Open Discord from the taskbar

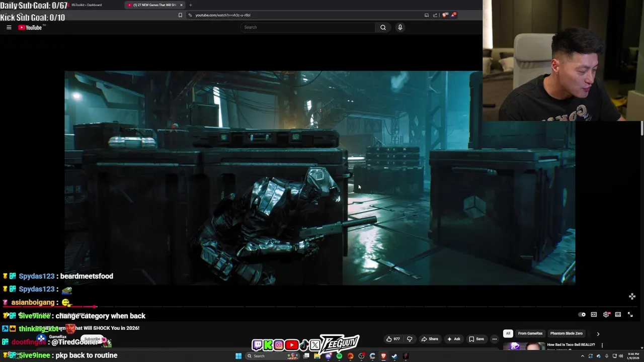tap(328, 356)
